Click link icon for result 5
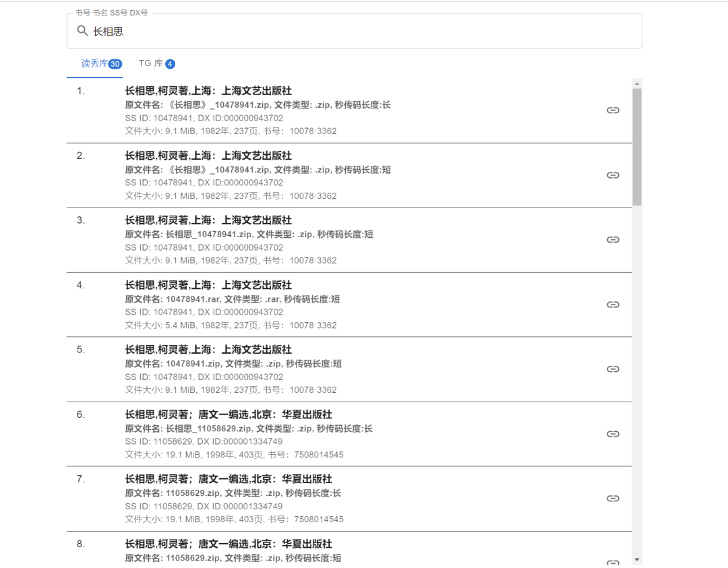The image size is (728, 568). pos(613,369)
